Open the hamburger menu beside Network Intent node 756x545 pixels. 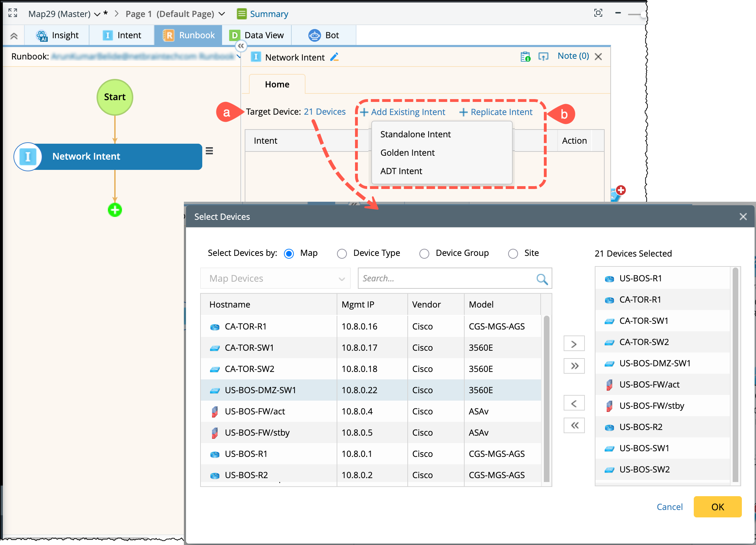(209, 151)
